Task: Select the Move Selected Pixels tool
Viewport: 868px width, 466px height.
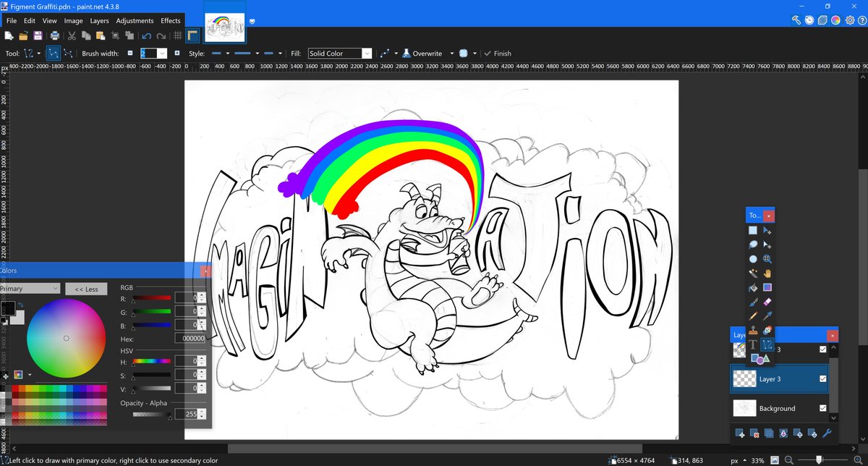Action: [x=767, y=231]
